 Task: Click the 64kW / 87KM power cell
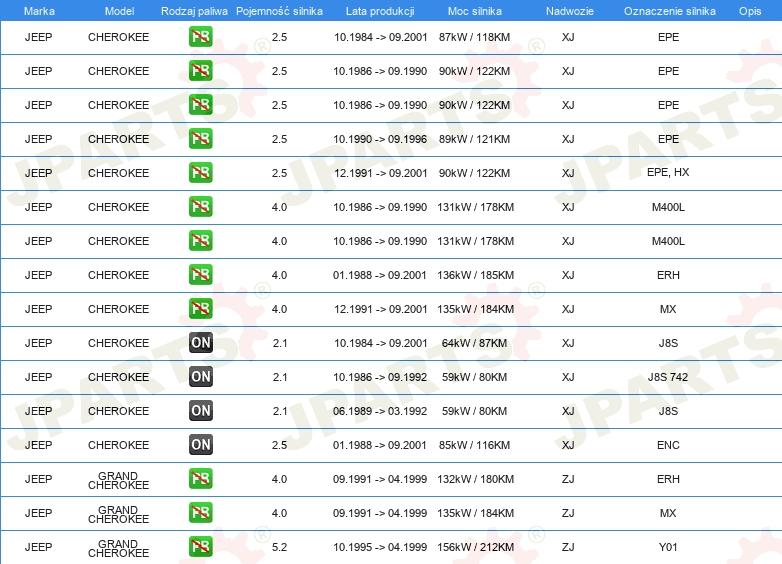[474, 343]
